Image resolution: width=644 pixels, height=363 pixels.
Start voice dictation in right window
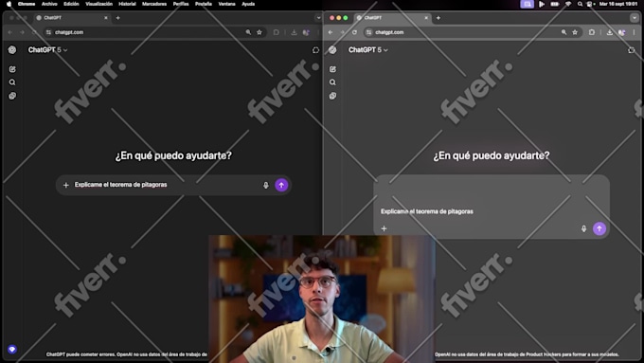(583, 228)
